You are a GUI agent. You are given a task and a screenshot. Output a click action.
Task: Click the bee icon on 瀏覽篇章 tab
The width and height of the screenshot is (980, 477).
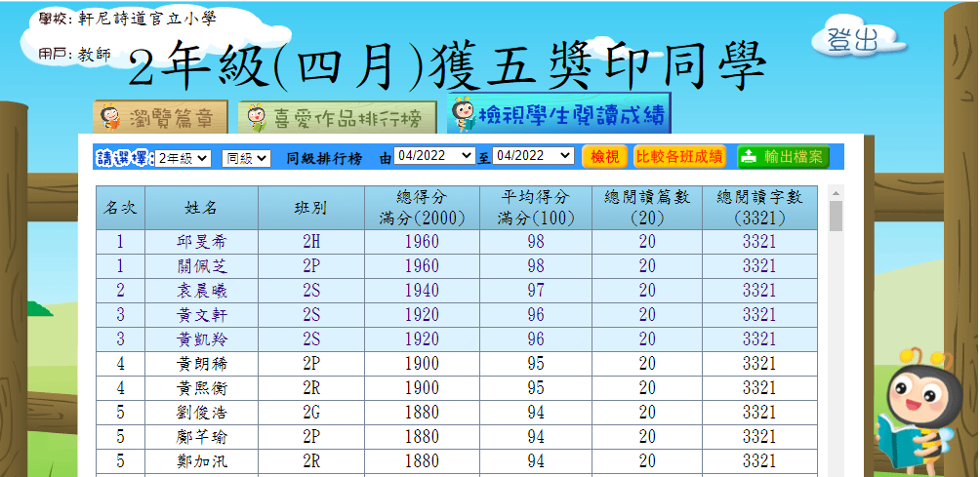click(111, 118)
